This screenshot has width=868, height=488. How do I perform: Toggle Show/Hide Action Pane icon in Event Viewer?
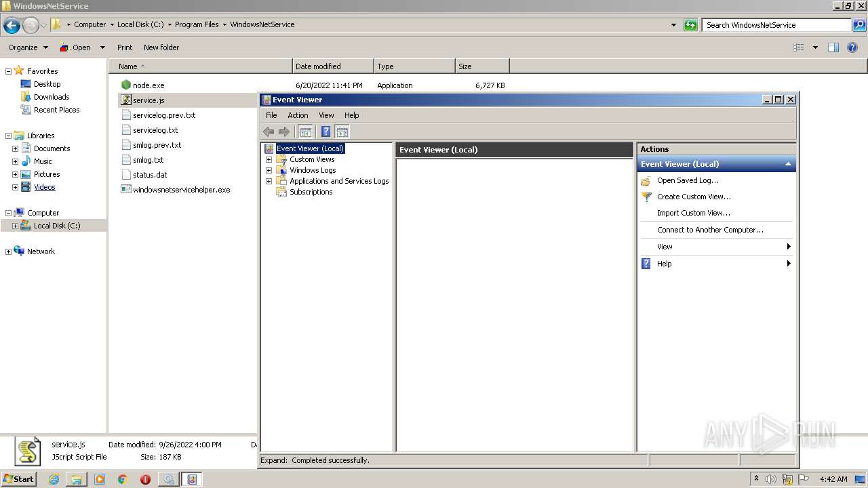pos(342,132)
